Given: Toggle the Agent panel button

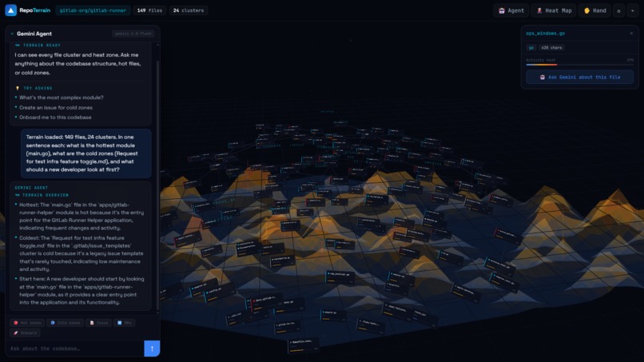Looking at the screenshot, I should click(x=511, y=10).
